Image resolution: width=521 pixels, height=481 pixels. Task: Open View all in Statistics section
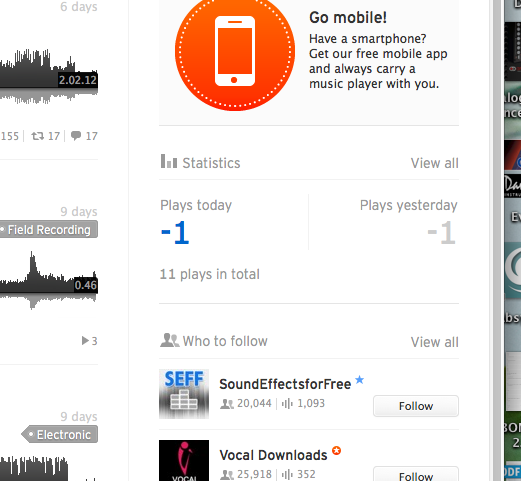(x=434, y=163)
